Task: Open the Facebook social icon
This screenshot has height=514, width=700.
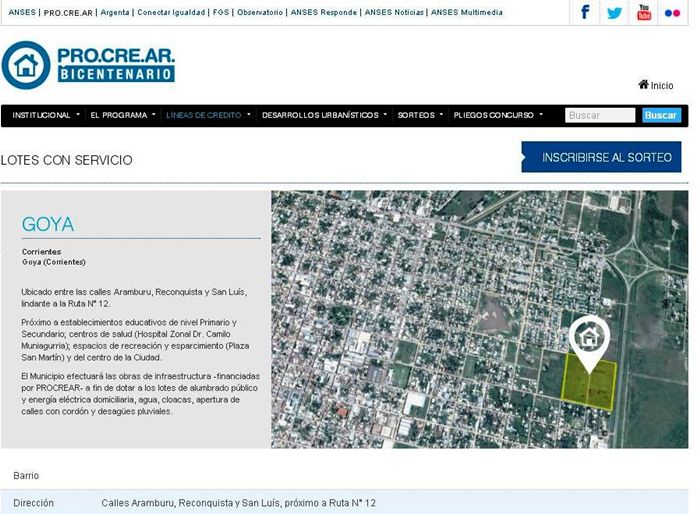Action: point(585,13)
